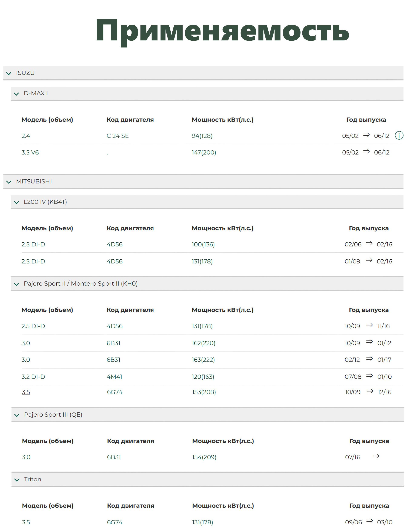412x532 pixels.
Task: Select the 2.4 model in D-MAX I
Action: click(26, 136)
